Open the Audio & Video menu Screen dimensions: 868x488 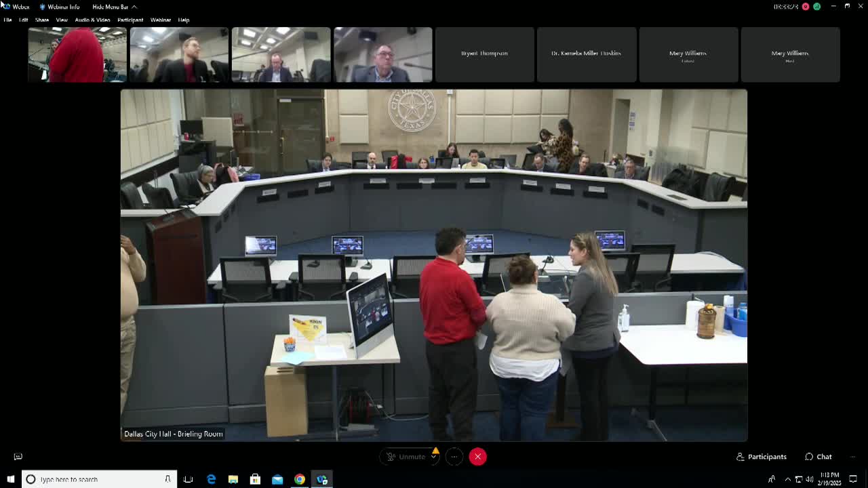pyautogui.click(x=92, y=20)
